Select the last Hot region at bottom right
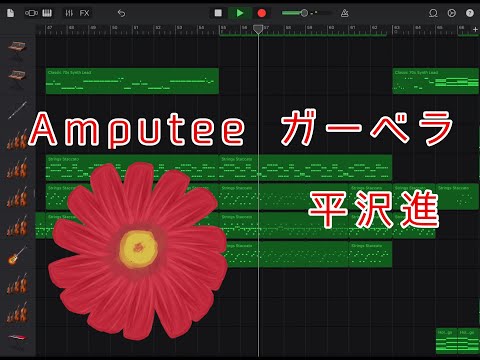 tap(468, 341)
